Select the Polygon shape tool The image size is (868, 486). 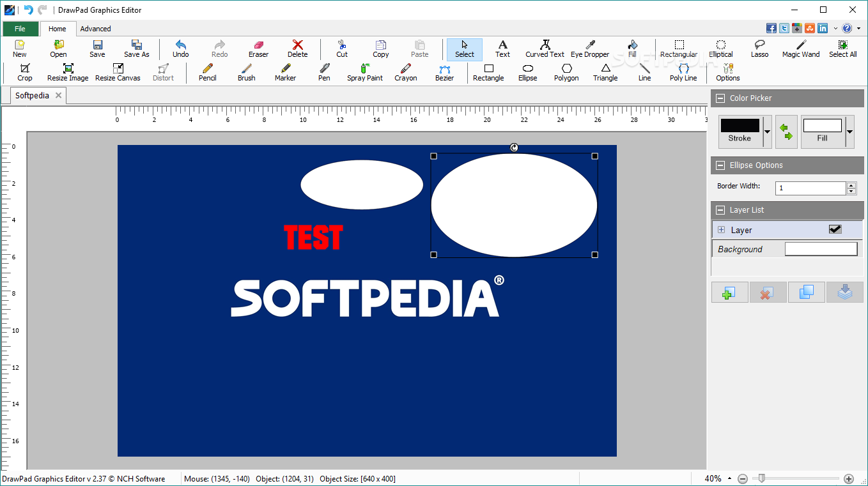pyautogui.click(x=566, y=72)
